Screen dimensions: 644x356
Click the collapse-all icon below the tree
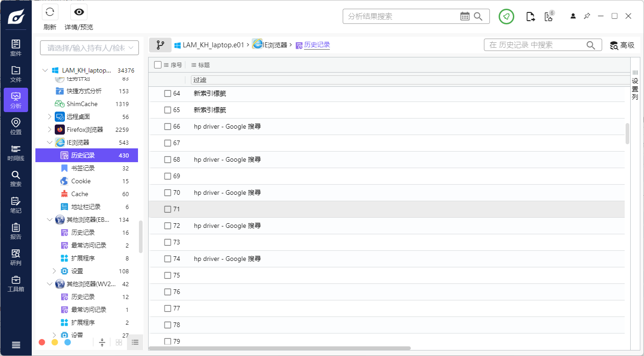pyautogui.click(x=102, y=342)
